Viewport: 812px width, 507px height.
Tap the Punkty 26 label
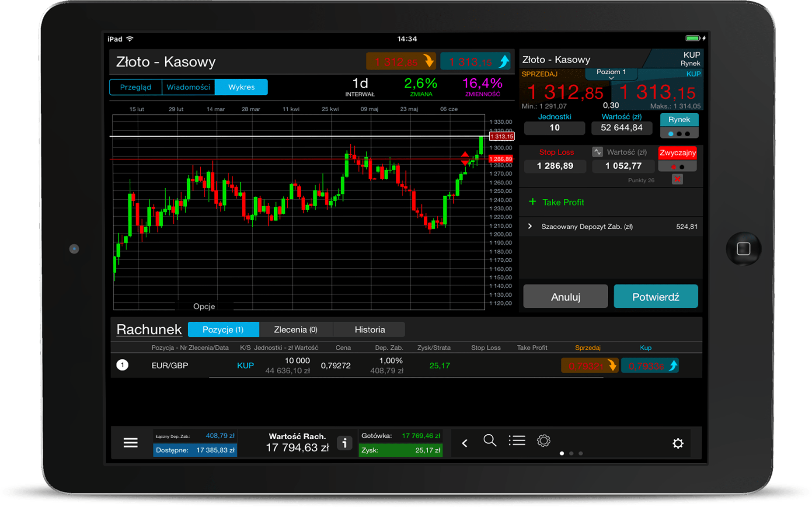(641, 180)
